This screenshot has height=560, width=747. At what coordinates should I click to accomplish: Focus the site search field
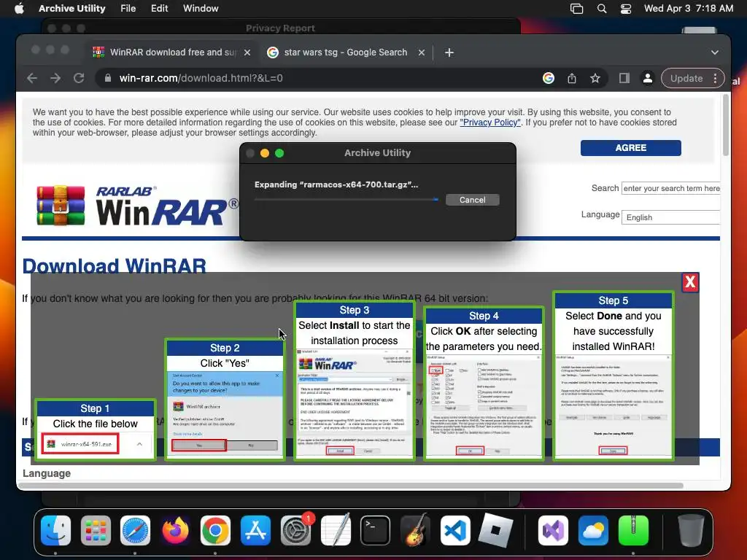point(671,188)
